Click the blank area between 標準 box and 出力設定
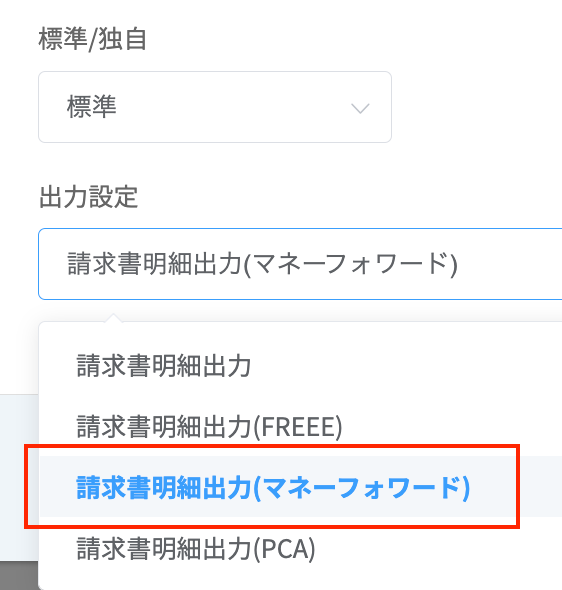This screenshot has height=590, width=562. click(x=215, y=163)
